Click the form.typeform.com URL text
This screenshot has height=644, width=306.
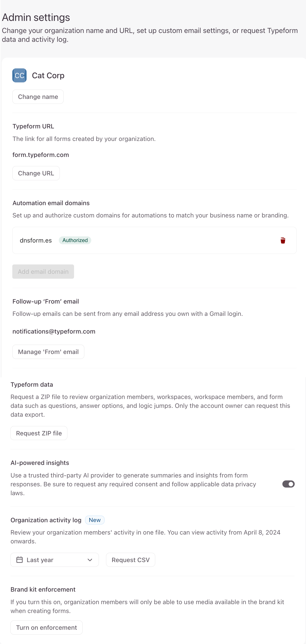click(41, 155)
